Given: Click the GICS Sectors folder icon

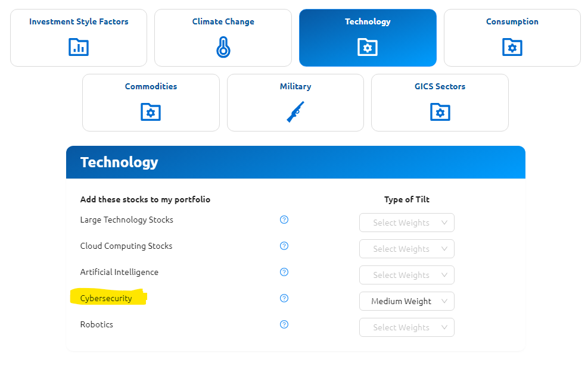Looking at the screenshot, I should point(440,111).
